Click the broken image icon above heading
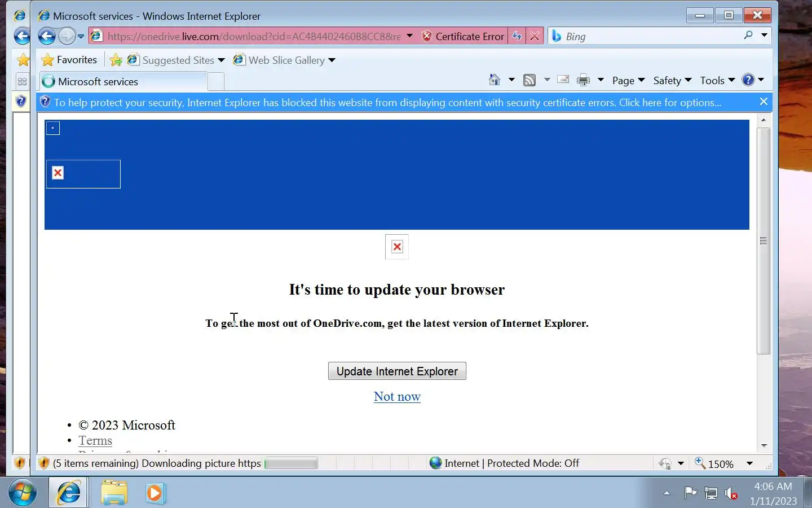Image resolution: width=812 pixels, height=508 pixels. (397, 247)
